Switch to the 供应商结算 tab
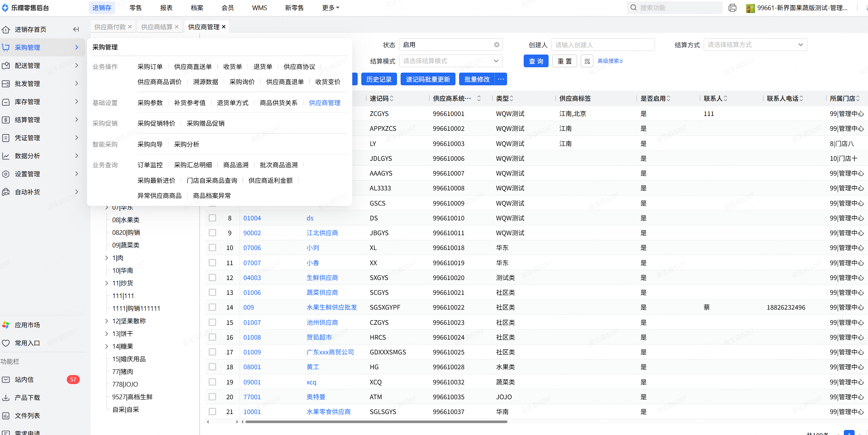This screenshot has width=868, height=435. [x=157, y=27]
